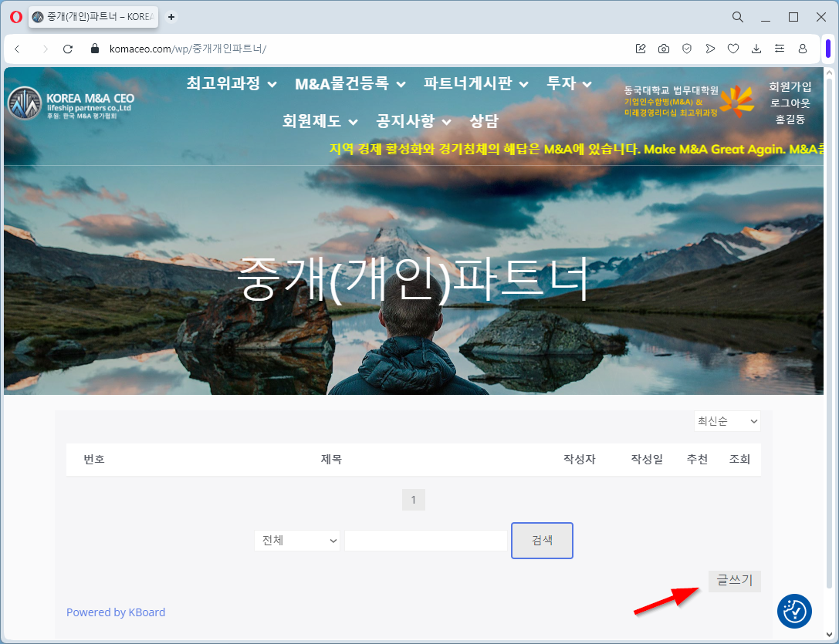Expand the 최고위과정 navigation menu
The height and width of the screenshot is (644, 839).
(231, 83)
